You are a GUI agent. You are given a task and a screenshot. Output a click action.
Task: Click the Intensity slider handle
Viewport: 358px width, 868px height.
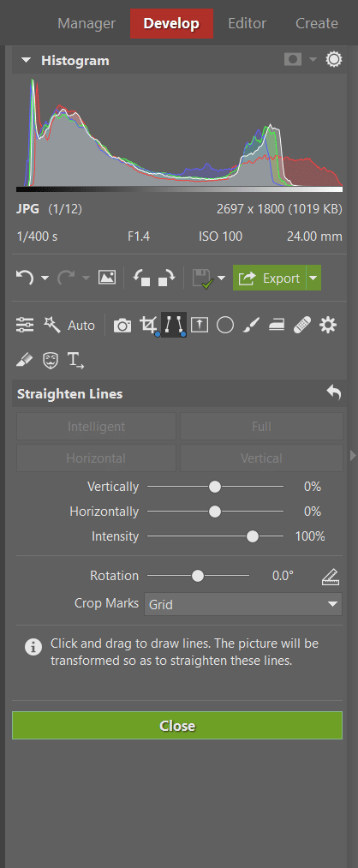[253, 536]
